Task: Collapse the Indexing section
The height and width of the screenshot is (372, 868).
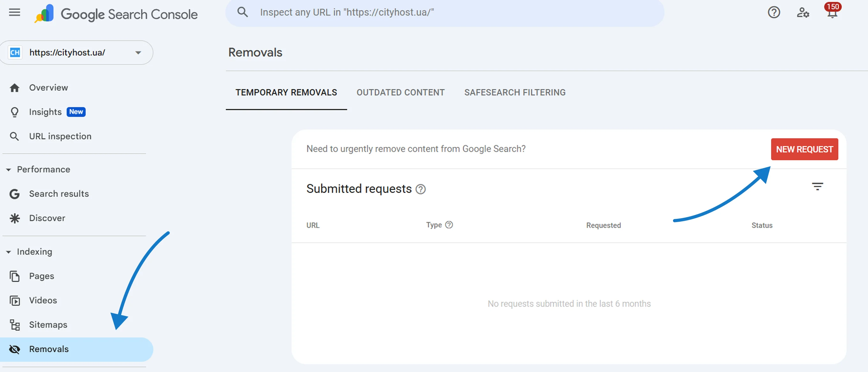Action: [7, 252]
